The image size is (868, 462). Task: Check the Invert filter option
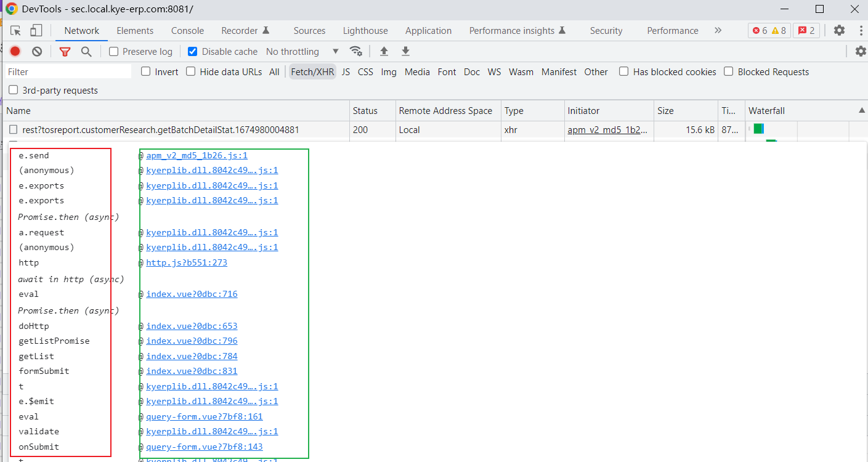point(147,71)
